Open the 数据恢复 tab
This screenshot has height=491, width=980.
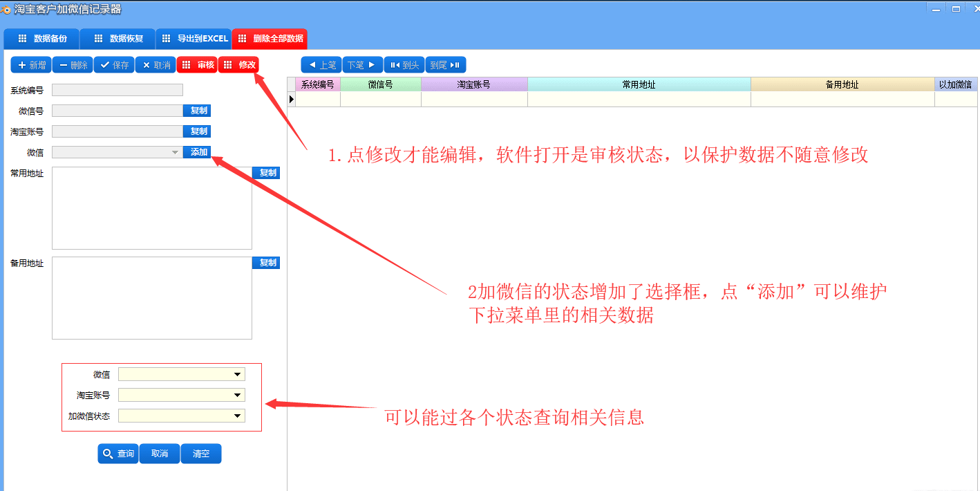(117, 39)
